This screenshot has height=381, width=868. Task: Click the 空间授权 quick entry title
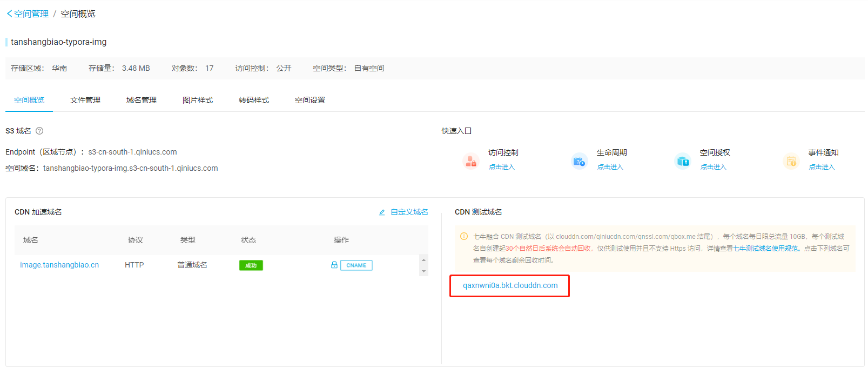[715, 152]
